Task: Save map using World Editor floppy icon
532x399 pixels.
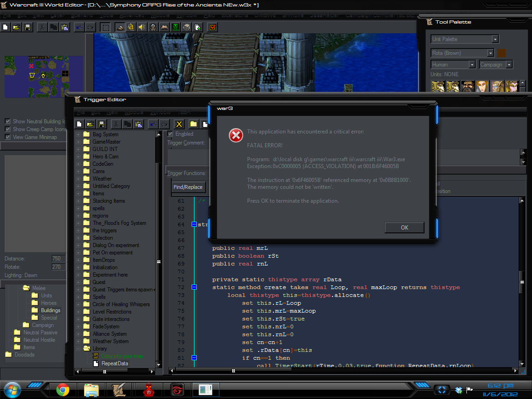Action: click(x=28, y=27)
